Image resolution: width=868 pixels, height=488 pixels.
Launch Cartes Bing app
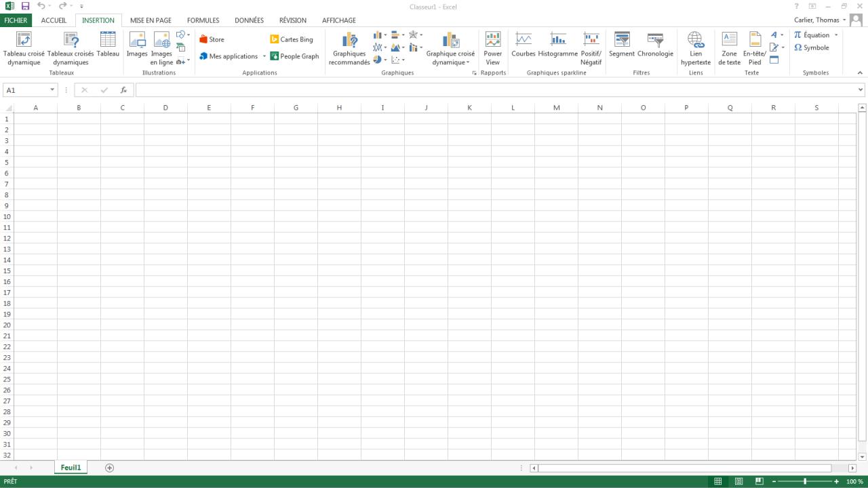(292, 39)
